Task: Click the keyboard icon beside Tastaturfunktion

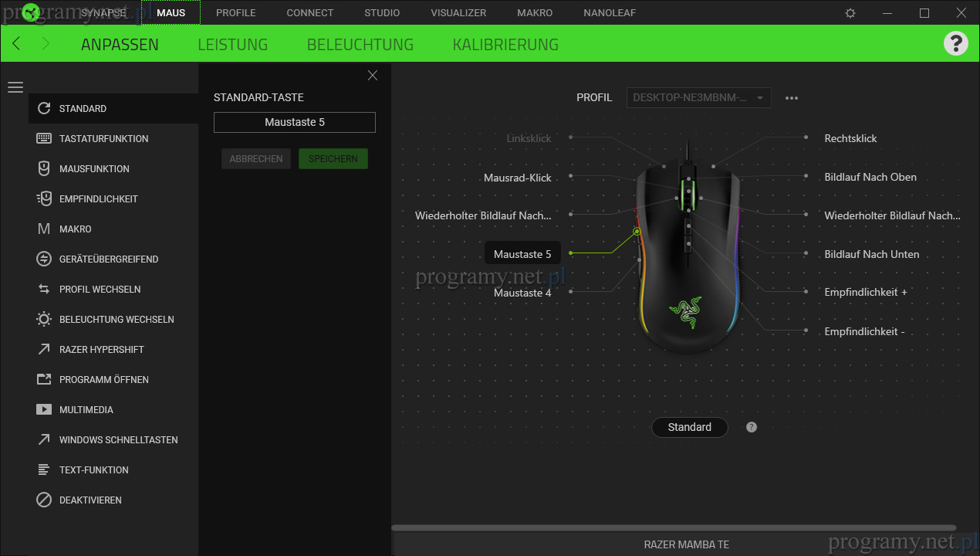Action: [x=44, y=138]
